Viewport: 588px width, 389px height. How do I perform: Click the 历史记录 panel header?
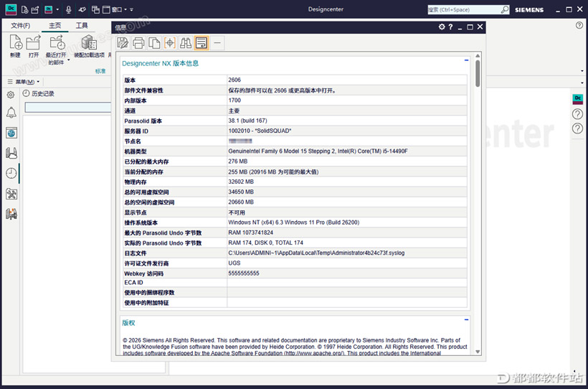click(x=39, y=94)
